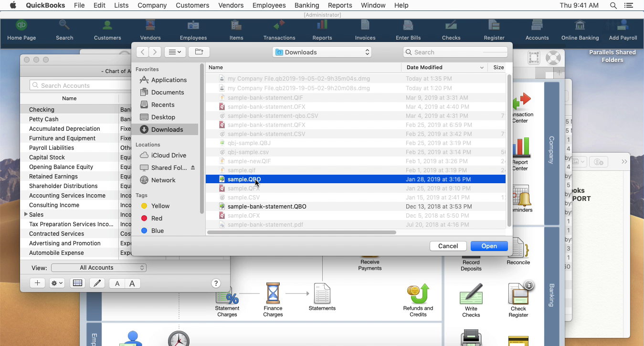Open Write Checks on home page
This screenshot has width=644, height=346.
pos(471,300)
